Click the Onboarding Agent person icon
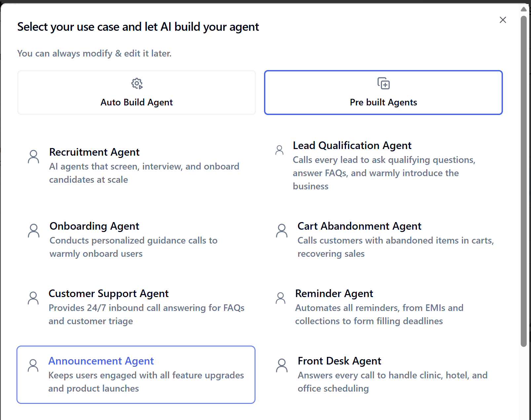 [x=33, y=230]
